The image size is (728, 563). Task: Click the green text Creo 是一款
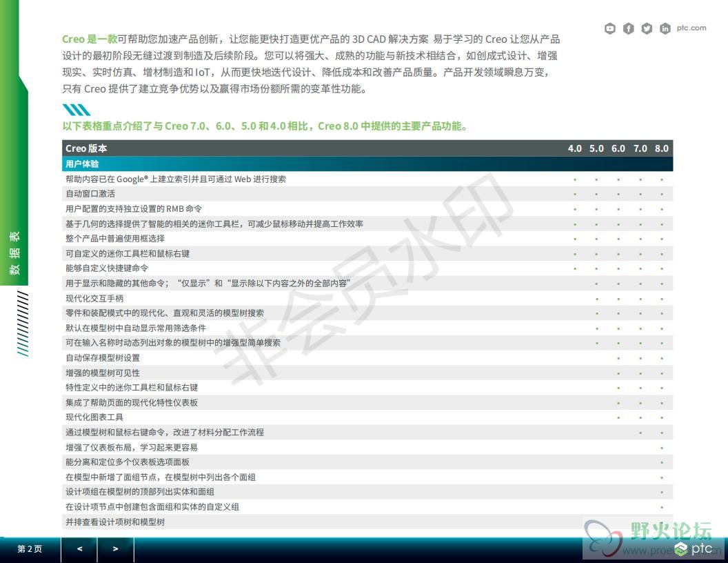[x=90, y=39]
